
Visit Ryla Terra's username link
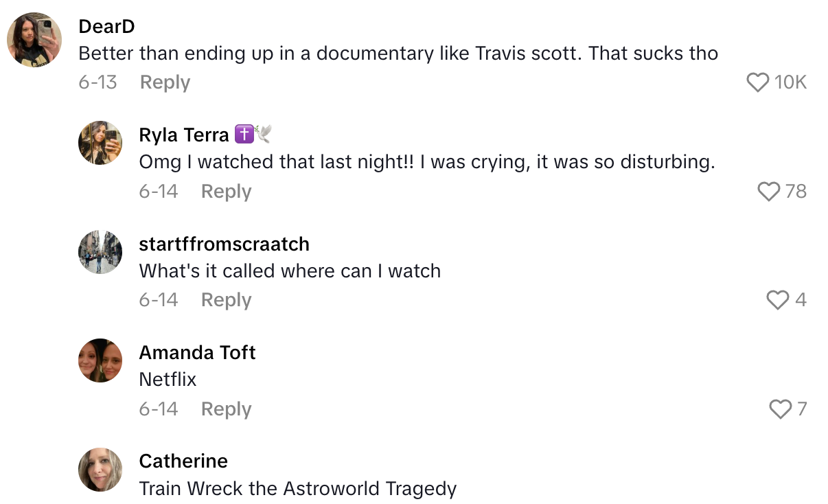click(x=184, y=135)
